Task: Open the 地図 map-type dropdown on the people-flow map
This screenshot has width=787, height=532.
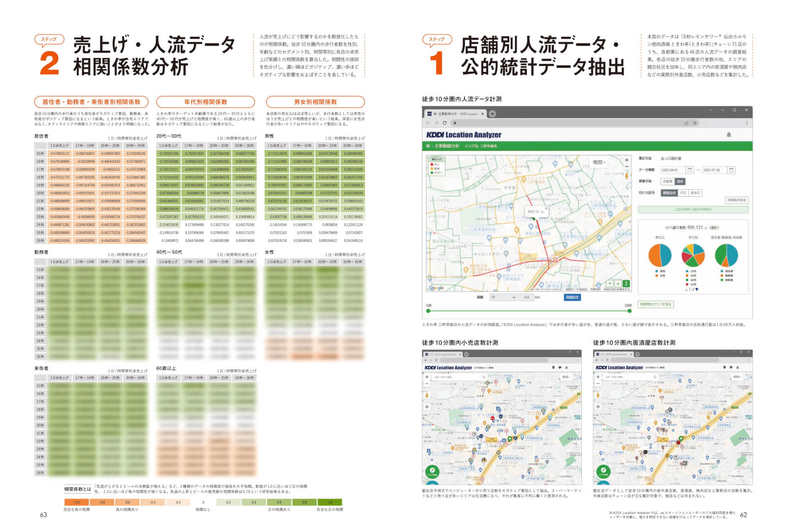Action: tap(599, 162)
